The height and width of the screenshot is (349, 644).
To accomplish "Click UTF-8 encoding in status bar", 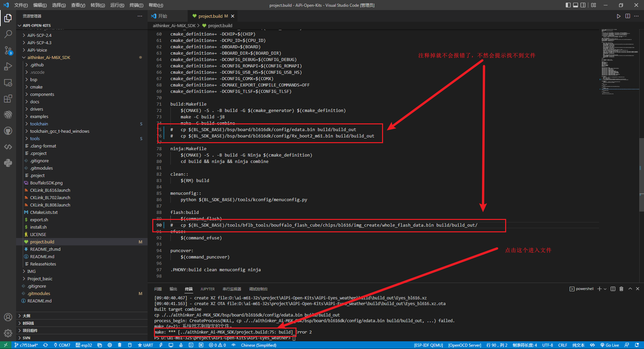I will click(547, 345).
